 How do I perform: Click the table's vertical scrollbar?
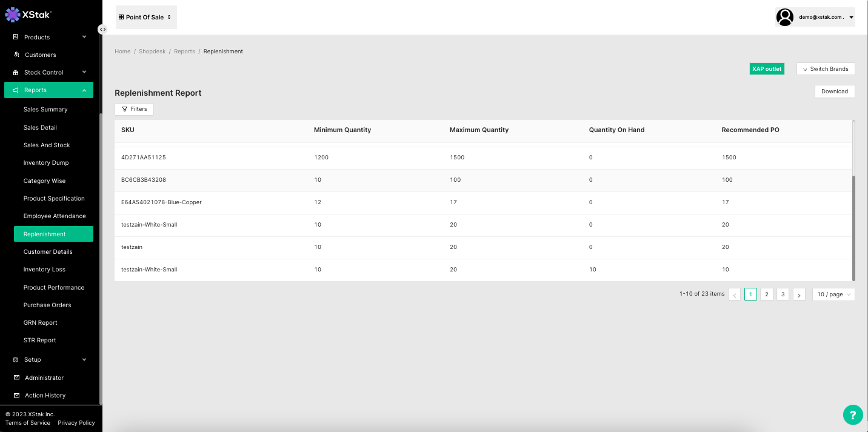click(853, 227)
